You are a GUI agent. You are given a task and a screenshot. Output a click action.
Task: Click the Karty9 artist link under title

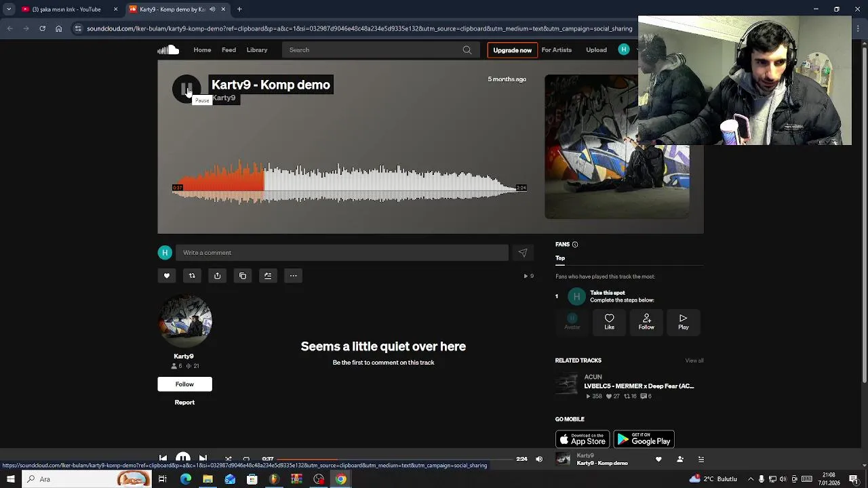224,98
